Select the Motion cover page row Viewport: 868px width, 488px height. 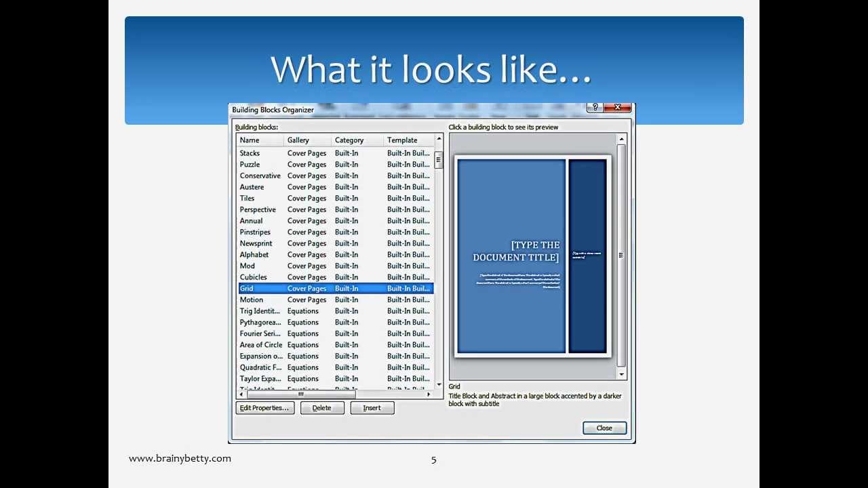(335, 300)
